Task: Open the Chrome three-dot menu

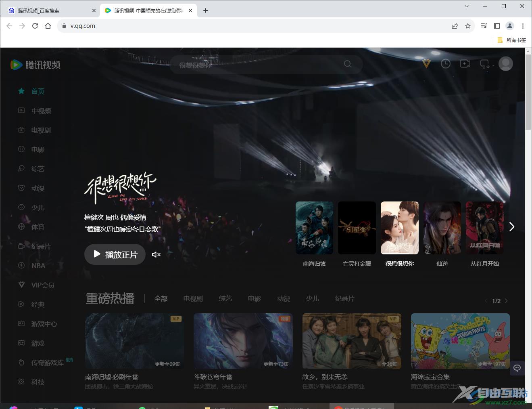Action: (523, 26)
